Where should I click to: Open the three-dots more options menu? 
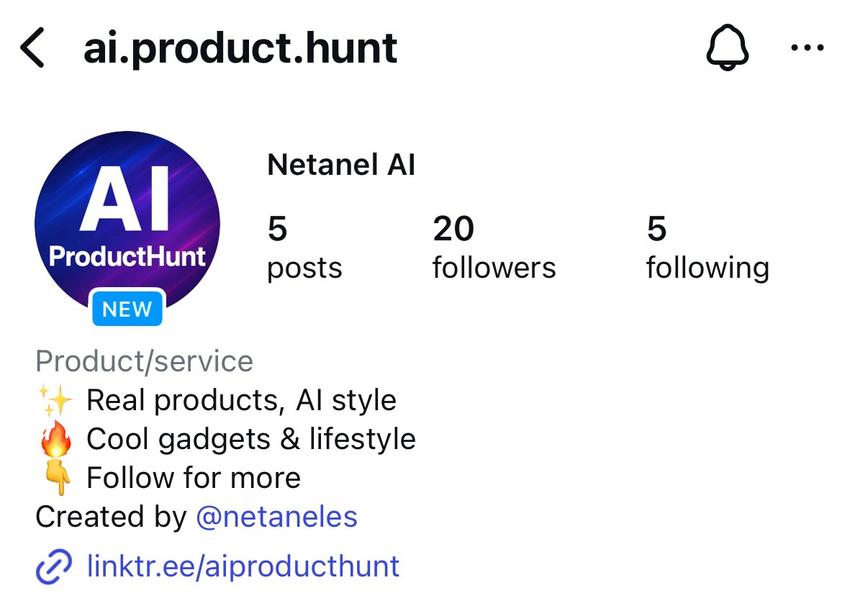click(x=807, y=48)
